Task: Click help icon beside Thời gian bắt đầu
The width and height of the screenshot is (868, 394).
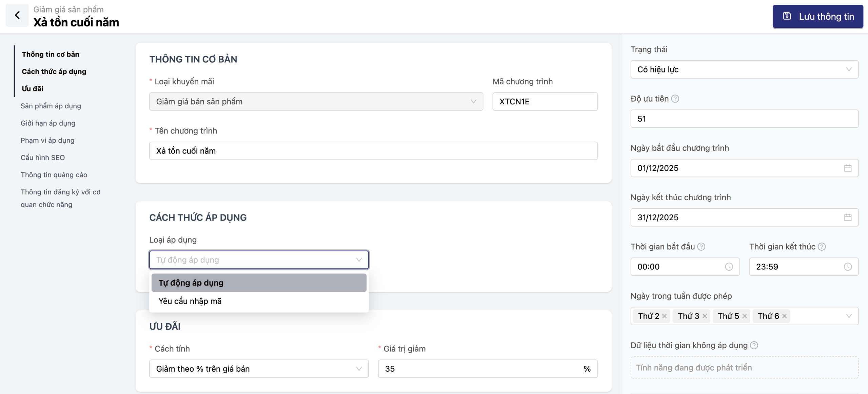Action: pyautogui.click(x=701, y=247)
